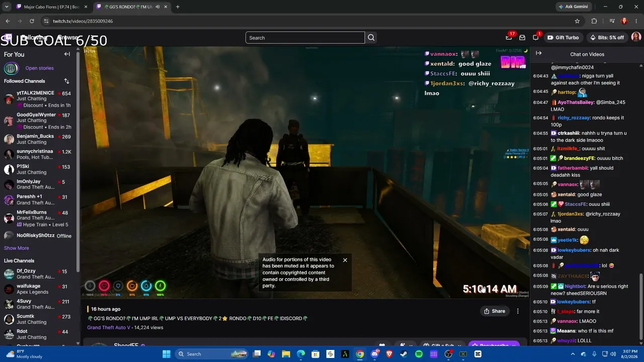Expand the followed channels with Show More
The height and width of the screenshot is (362, 644).
click(17, 248)
